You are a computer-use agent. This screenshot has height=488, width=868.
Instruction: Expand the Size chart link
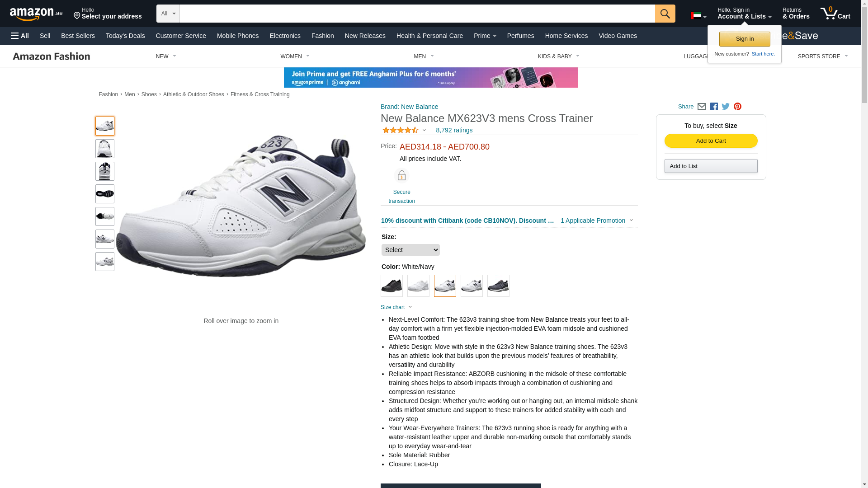pos(396,307)
